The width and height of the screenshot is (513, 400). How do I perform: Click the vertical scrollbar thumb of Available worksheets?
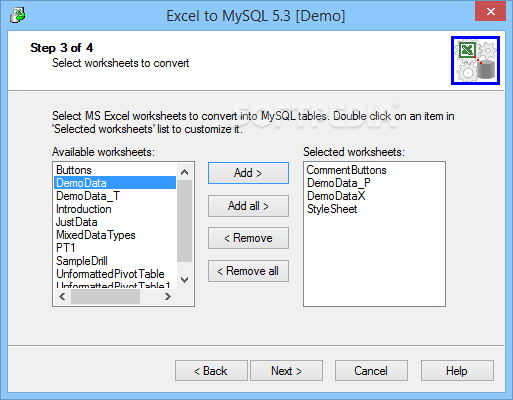tap(184, 221)
